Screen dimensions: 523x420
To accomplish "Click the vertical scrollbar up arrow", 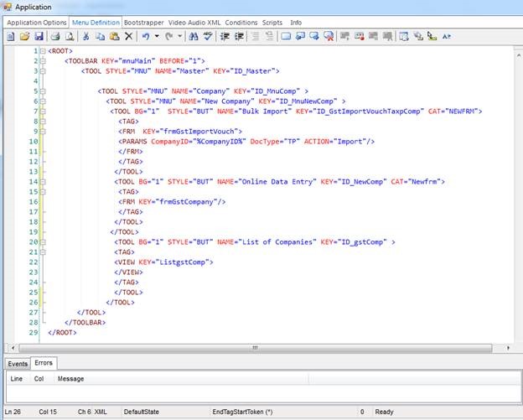I will click(x=519, y=55).
